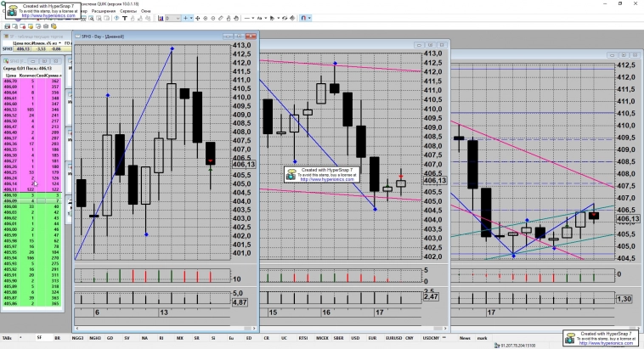Select the News tab at bottom

465,338
